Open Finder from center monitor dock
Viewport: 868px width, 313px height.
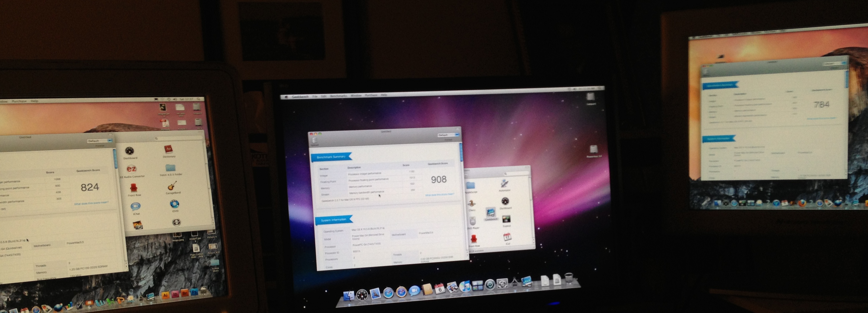coord(349,296)
